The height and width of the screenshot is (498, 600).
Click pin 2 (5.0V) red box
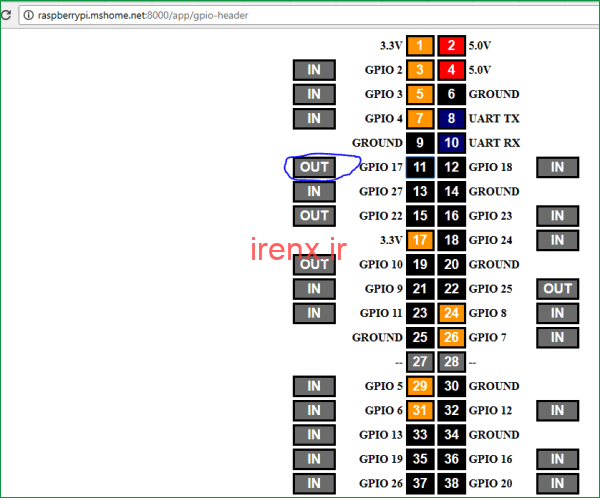pos(452,46)
